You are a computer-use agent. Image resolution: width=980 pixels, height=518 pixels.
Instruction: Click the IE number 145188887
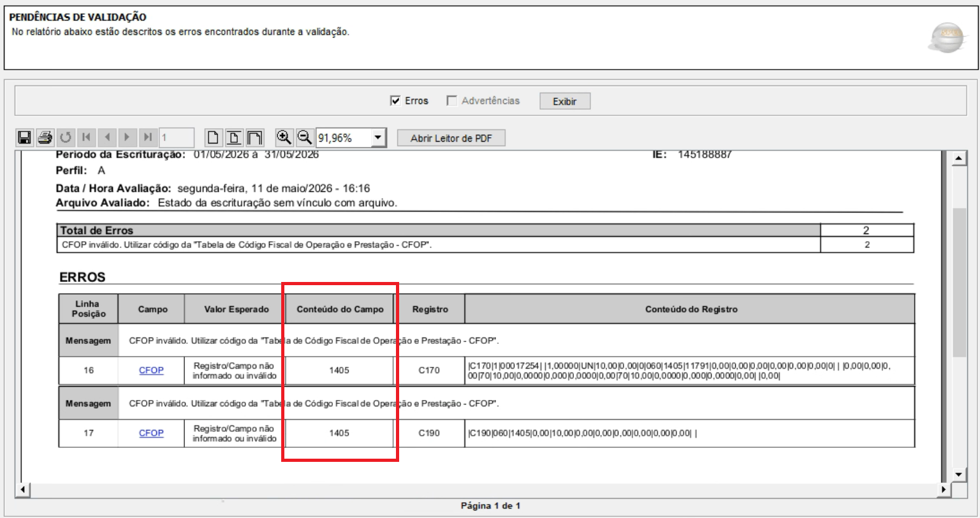(703, 156)
